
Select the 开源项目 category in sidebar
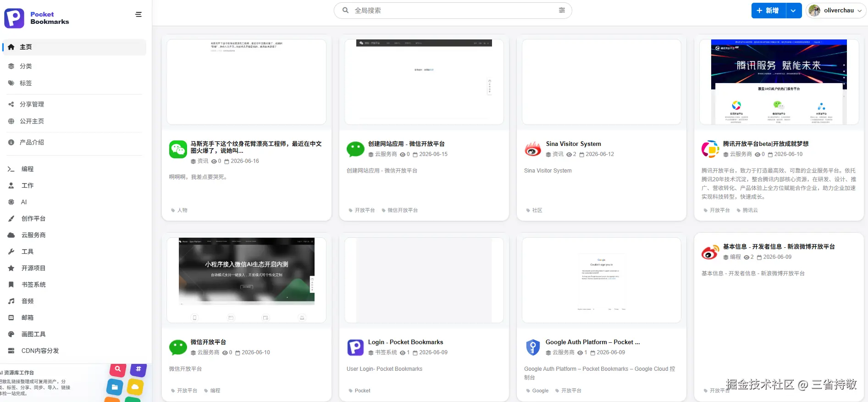(x=74, y=268)
